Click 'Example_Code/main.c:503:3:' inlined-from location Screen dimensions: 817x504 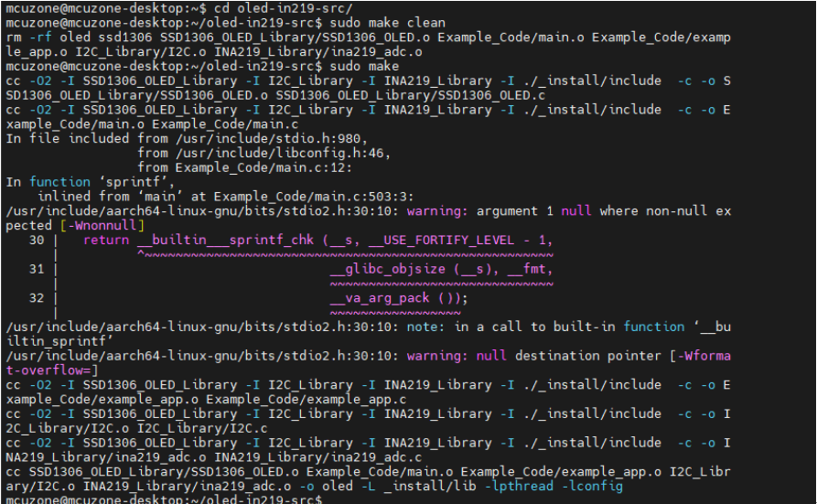314,197
